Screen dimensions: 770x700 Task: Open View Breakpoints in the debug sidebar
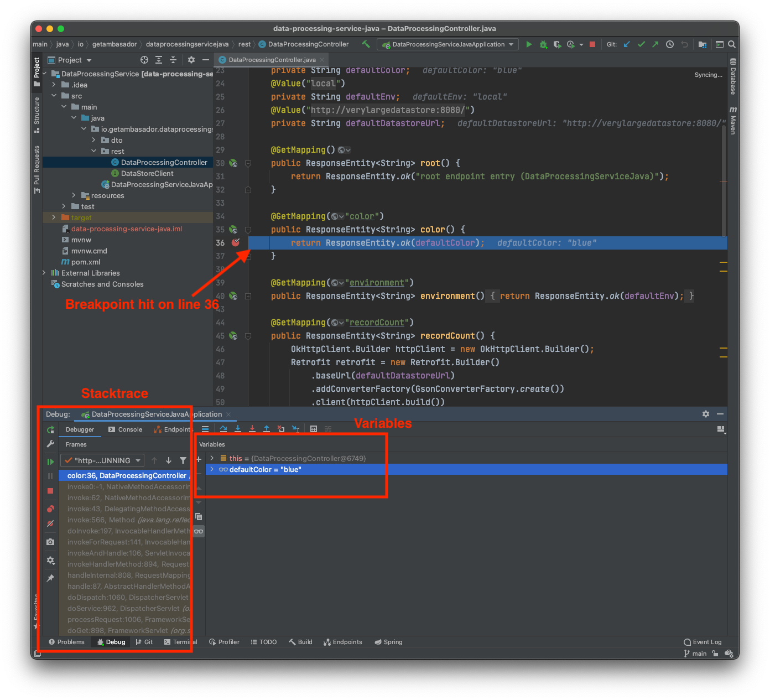pyautogui.click(x=50, y=509)
